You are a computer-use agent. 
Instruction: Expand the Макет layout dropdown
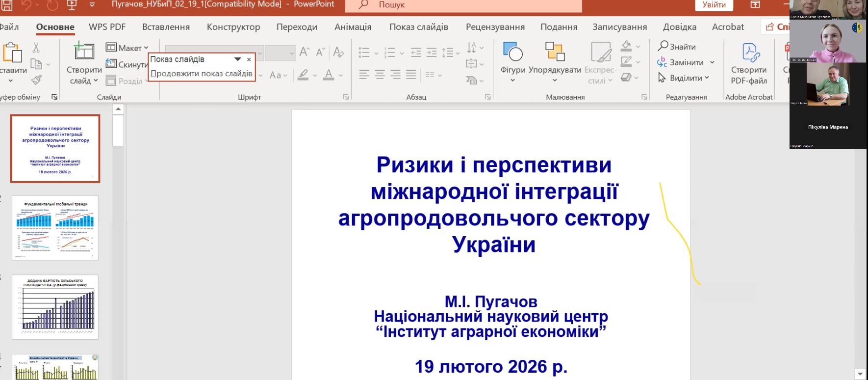(x=146, y=48)
